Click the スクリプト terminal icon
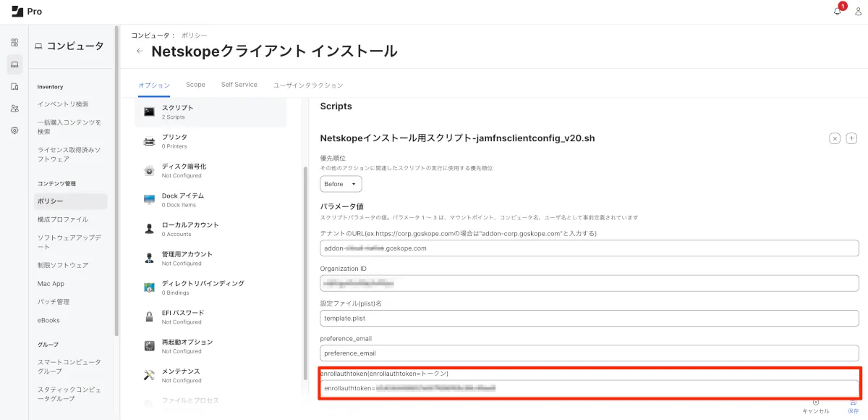868x420 pixels. click(149, 112)
